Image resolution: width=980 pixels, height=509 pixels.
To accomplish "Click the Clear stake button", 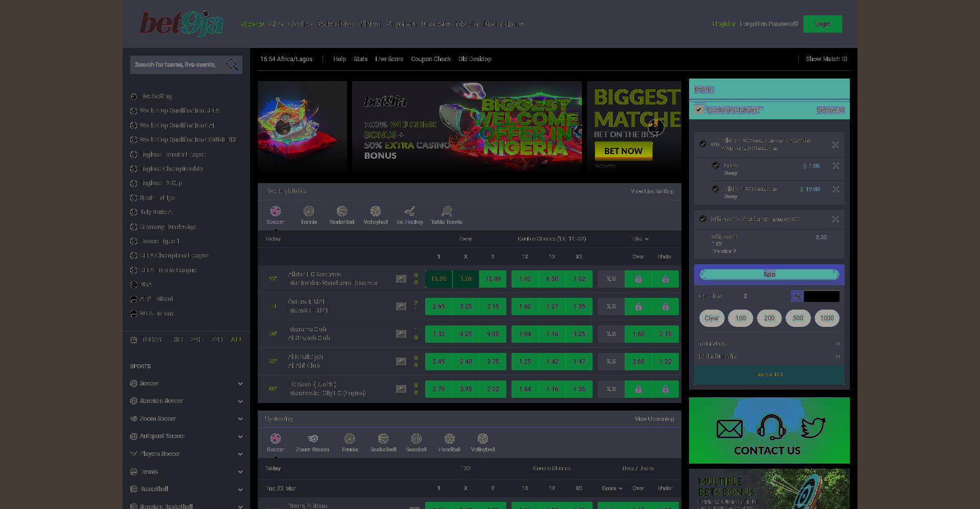I will tap(712, 318).
